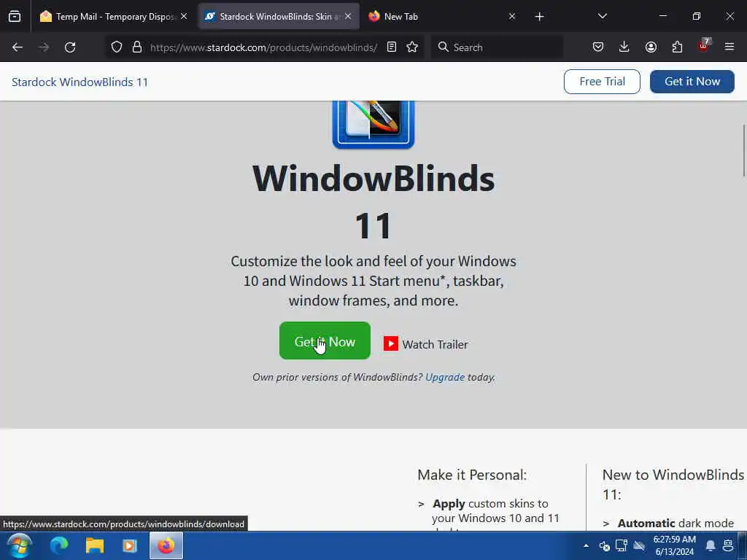Open the Extensions panel
747x560 pixels.
pyautogui.click(x=677, y=47)
